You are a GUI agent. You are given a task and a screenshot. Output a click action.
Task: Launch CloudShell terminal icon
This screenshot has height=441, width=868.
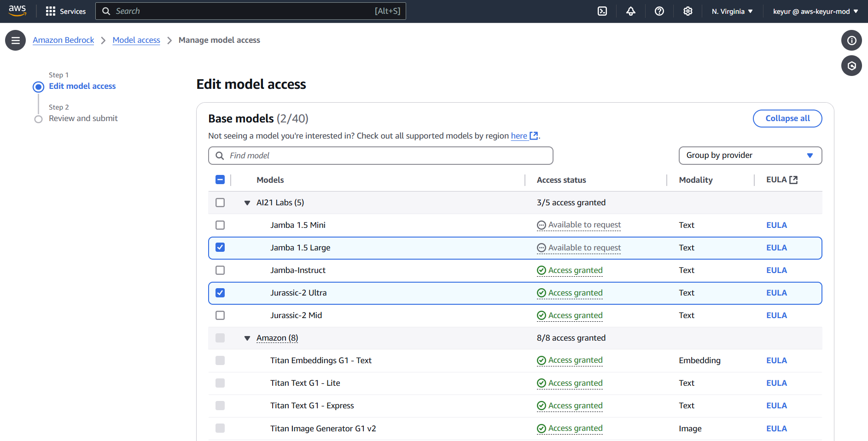click(602, 11)
